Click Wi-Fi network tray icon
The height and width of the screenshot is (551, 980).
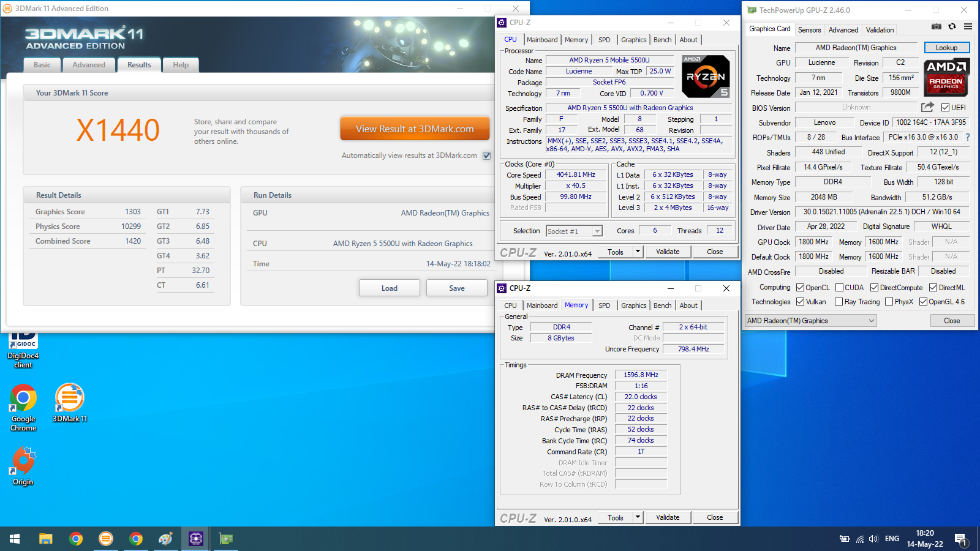860,539
